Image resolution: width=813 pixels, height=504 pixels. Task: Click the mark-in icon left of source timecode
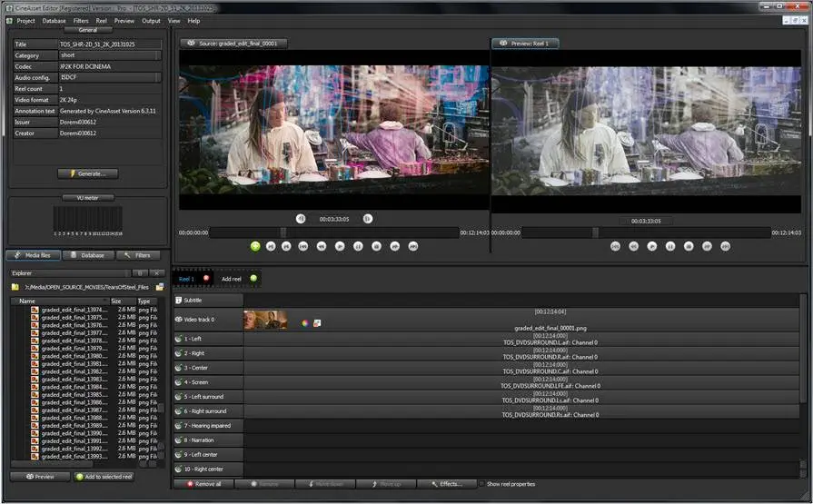click(301, 218)
